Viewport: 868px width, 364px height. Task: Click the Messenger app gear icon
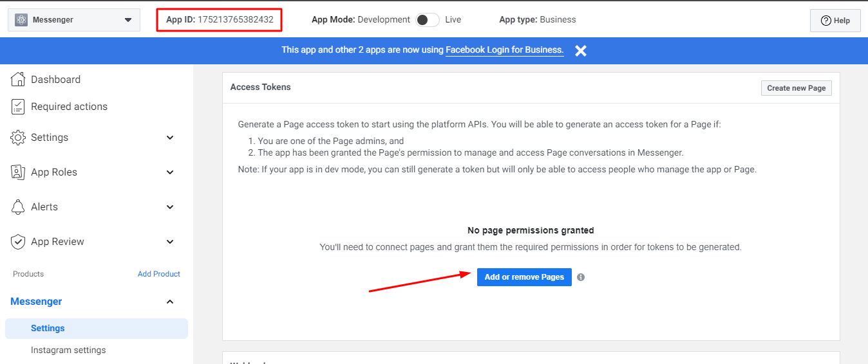point(21,20)
